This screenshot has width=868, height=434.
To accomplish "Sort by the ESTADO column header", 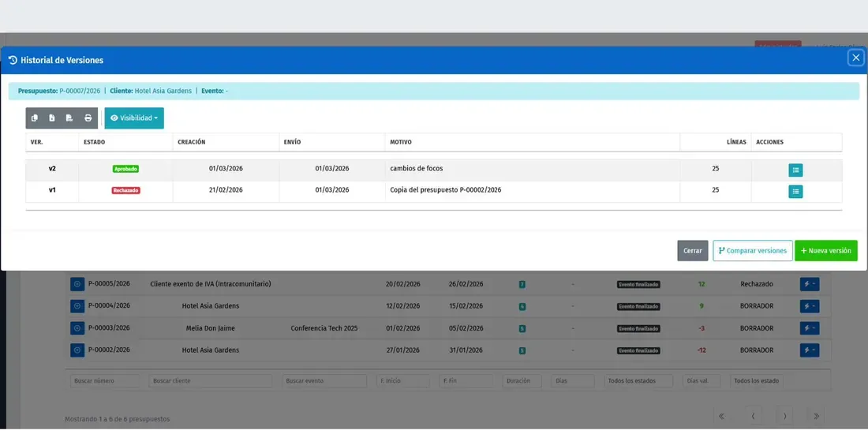I will (x=125, y=142).
